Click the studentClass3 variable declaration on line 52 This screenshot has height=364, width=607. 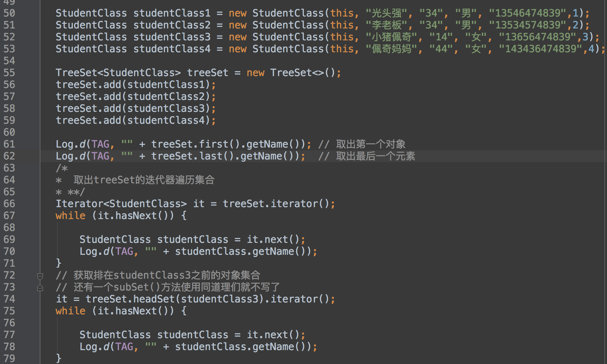[x=172, y=37]
